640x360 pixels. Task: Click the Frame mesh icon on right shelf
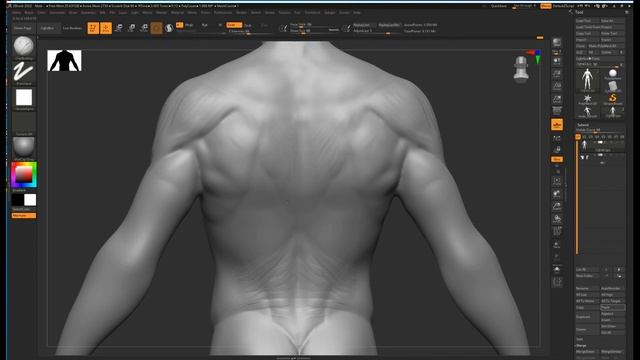(557, 181)
